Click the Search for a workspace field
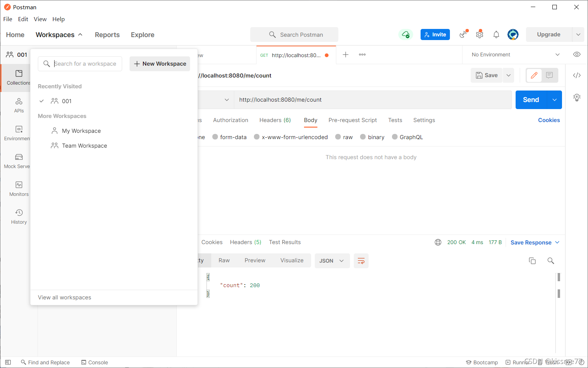 click(80, 64)
